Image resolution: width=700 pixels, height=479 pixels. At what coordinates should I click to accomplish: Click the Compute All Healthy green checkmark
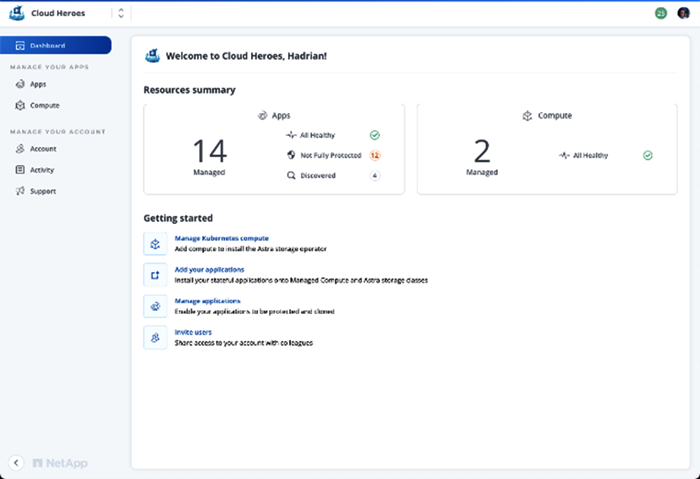tap(647, 155)
